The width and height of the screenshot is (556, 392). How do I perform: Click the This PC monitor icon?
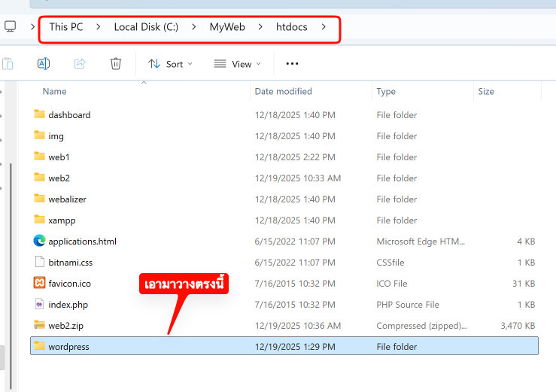tap(11, 27)
